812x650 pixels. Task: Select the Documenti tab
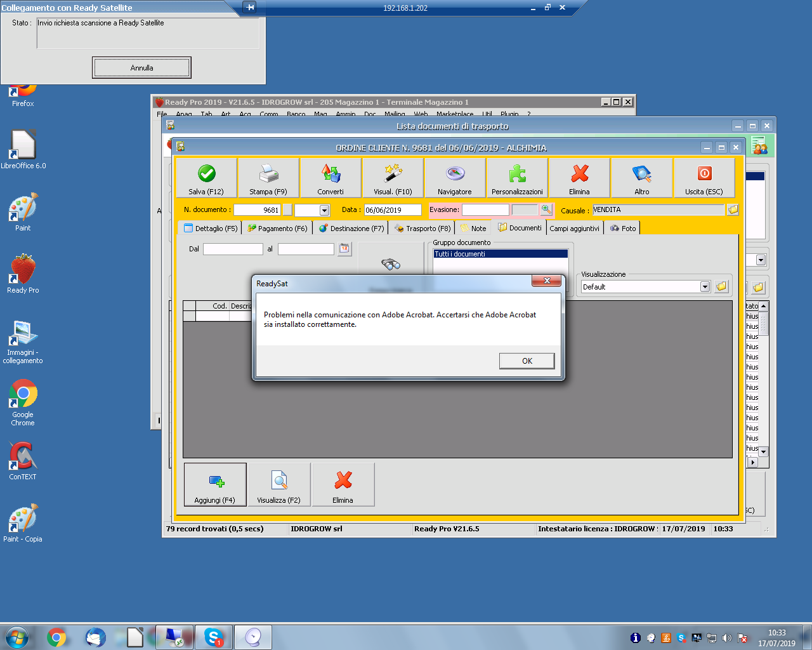point(520,228)
